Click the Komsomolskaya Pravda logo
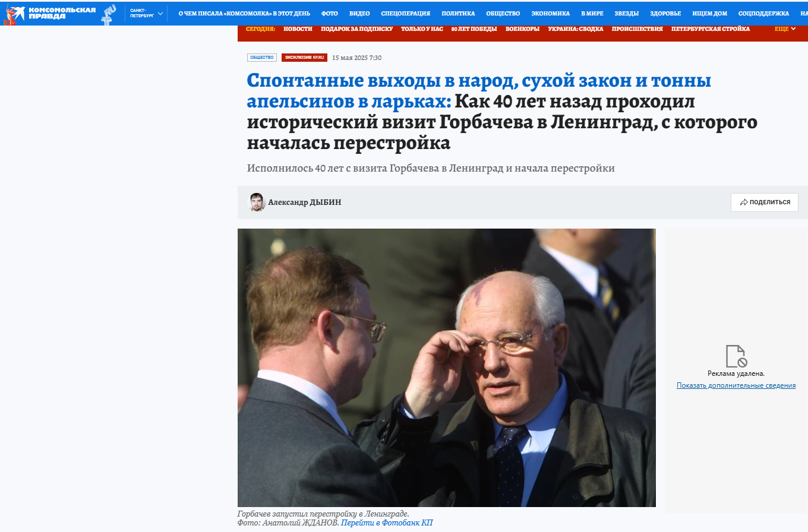This screenshot has height=532, width=808. coord(50,13)
